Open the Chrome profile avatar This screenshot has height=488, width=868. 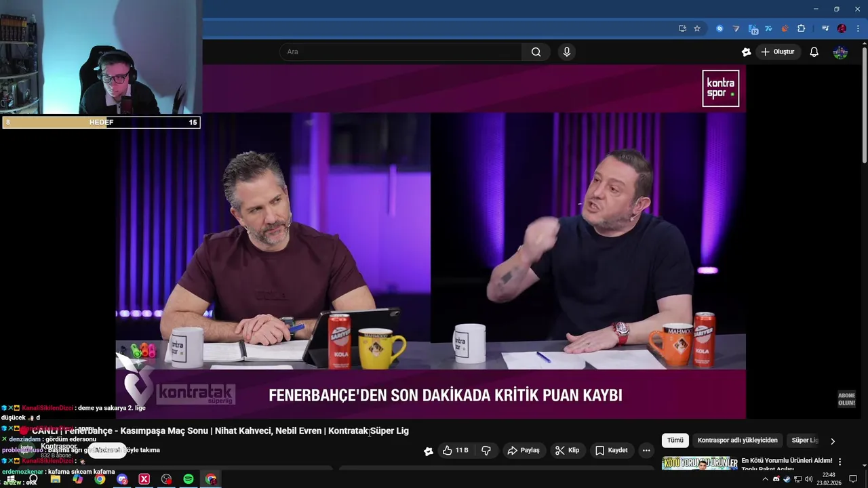tap(842, 28)
